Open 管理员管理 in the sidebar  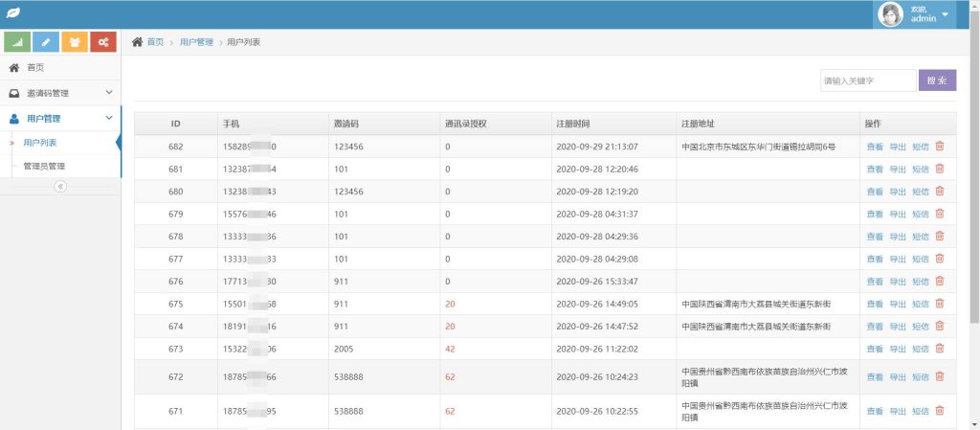pos(44,167)
